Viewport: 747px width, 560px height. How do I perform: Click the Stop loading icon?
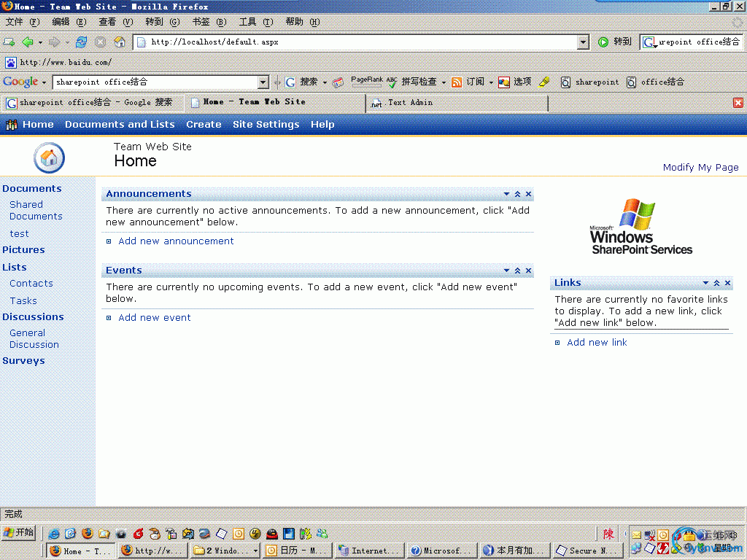[100, 42]
